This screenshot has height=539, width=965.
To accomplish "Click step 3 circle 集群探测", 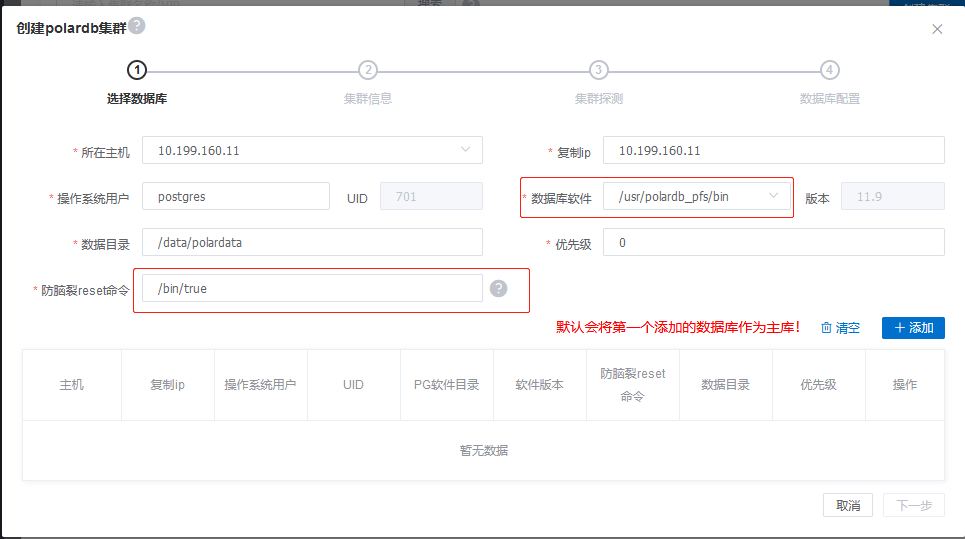I will pyautogui.click(x=598, y=70).
